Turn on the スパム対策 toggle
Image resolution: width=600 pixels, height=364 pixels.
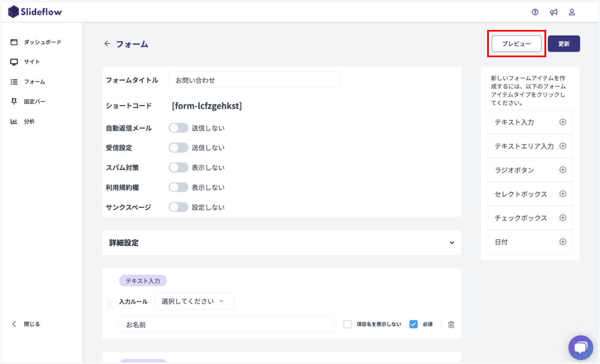[x=178, y=167]
